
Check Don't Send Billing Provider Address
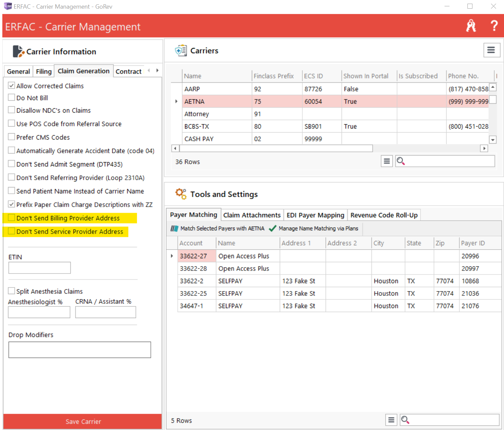pos(12,218)
